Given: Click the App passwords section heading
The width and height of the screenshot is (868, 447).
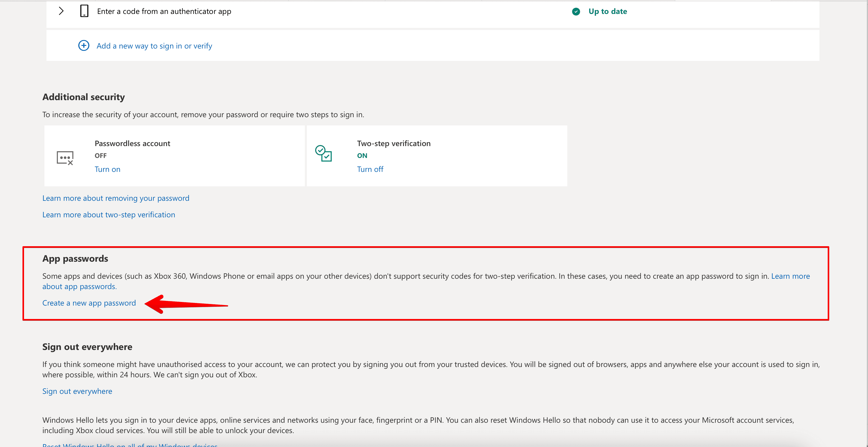Looking at the screenshot, I should (x=75, y=258).
